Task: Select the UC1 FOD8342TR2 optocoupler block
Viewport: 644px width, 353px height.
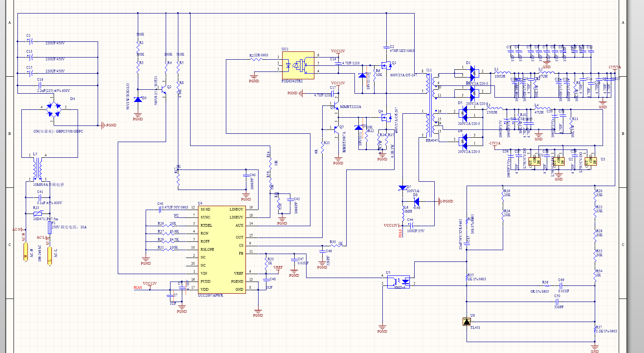Action: coord(298,65)
